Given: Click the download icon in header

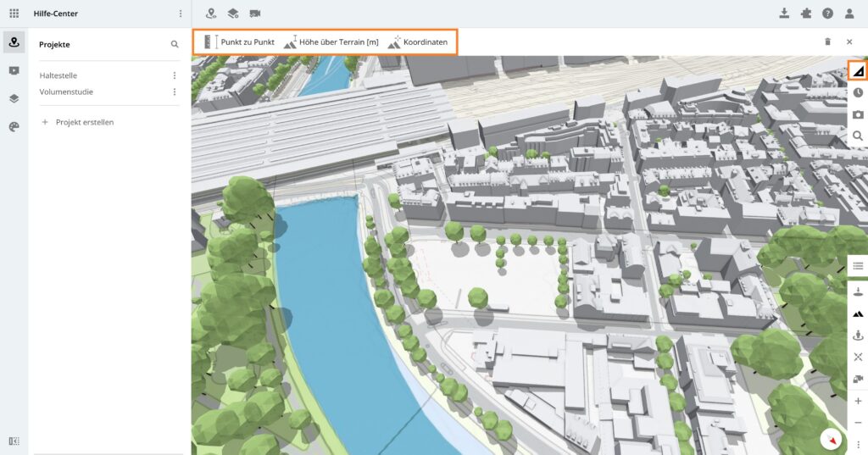Looking at the screenshot, I should click(x=784, y=14).
